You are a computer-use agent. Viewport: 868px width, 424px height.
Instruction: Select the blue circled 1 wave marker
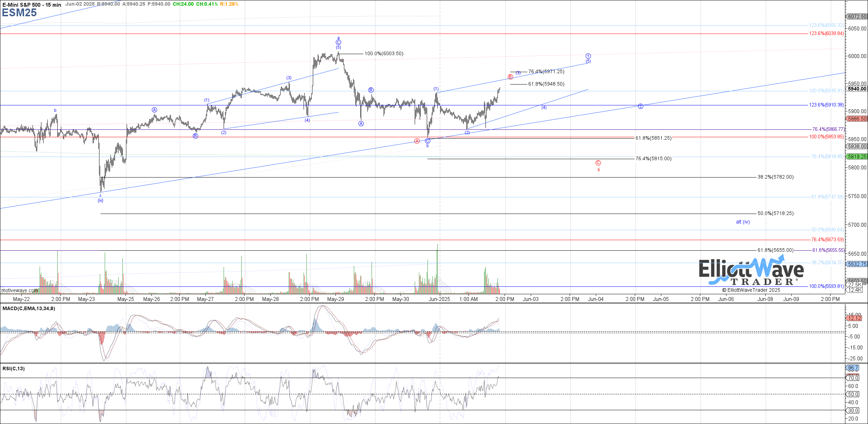pos(588,56)
